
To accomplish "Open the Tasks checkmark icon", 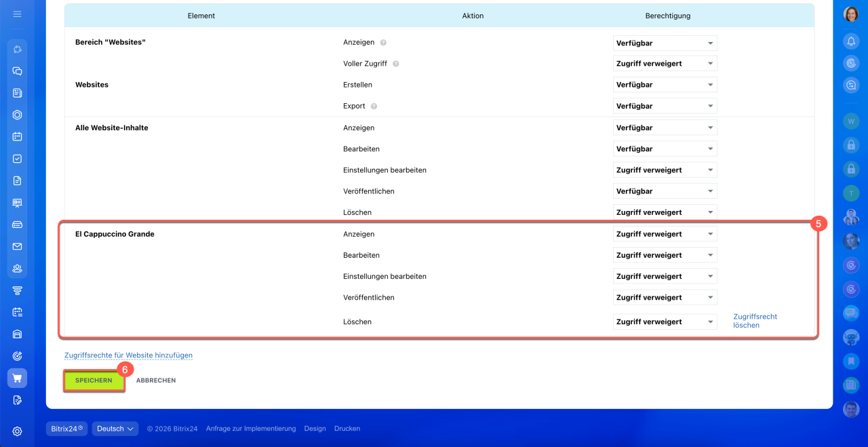I will point(17,159).
